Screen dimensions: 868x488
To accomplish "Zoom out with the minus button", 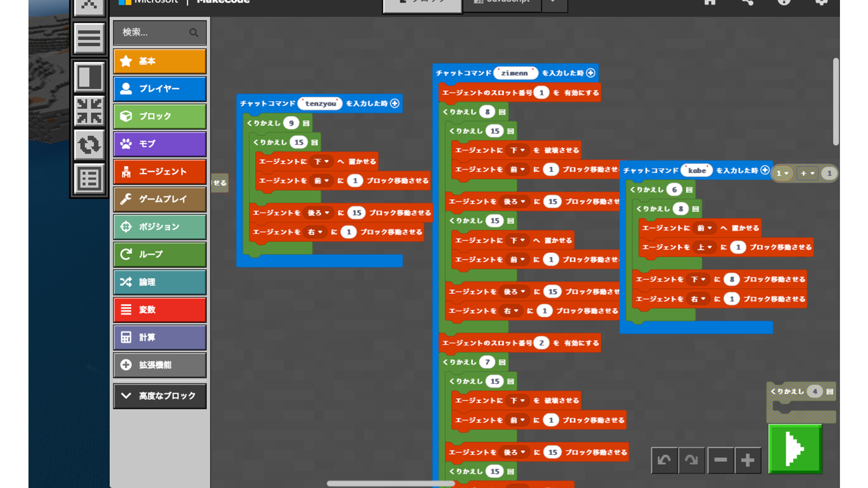I will pos(720,460).
